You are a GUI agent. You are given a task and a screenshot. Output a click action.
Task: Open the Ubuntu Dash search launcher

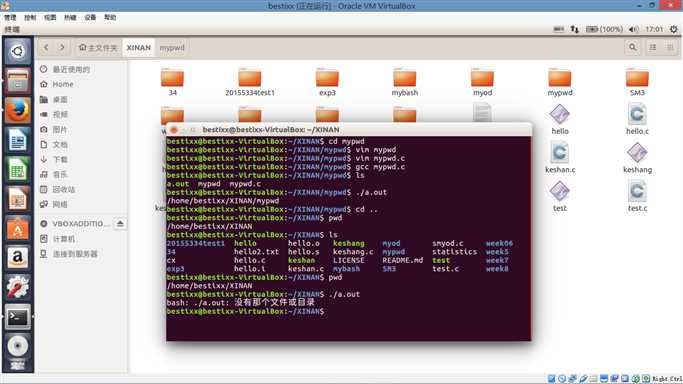(17, 51)
